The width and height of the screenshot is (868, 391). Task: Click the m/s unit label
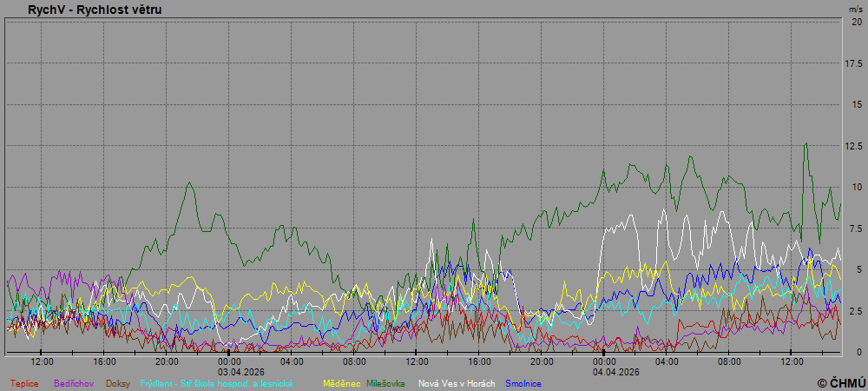pyautogui.click(x=855, y=8)
